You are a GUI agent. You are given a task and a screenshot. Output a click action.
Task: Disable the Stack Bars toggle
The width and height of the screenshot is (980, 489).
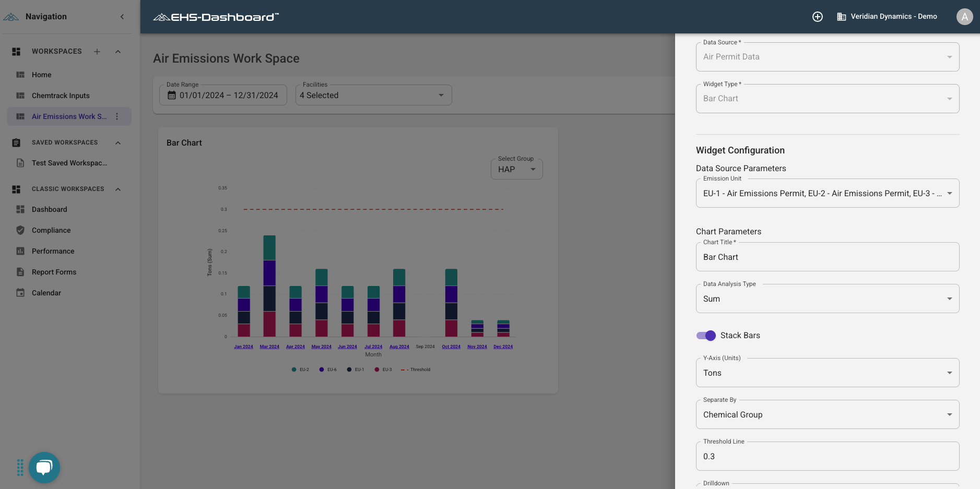tap(706, 336)
